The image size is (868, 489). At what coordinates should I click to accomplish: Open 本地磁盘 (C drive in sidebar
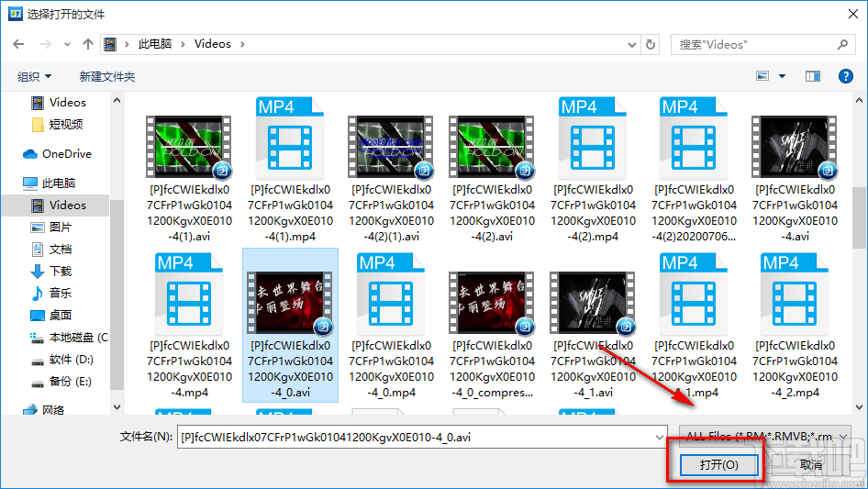(69, 338)
